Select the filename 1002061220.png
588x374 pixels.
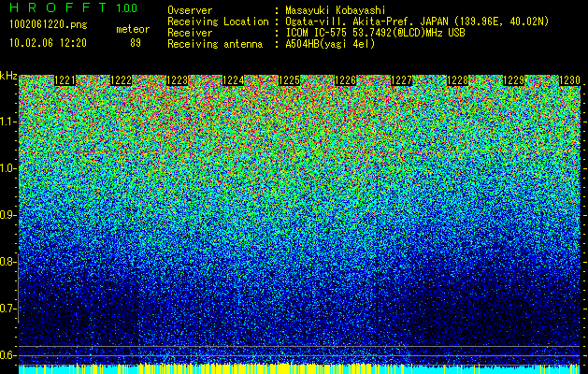click(49, 25)
